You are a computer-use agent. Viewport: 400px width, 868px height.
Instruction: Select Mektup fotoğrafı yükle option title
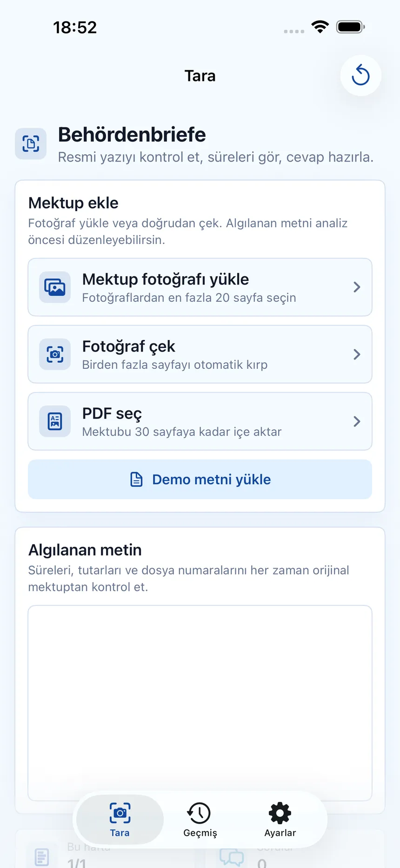[x=166, y=279]
